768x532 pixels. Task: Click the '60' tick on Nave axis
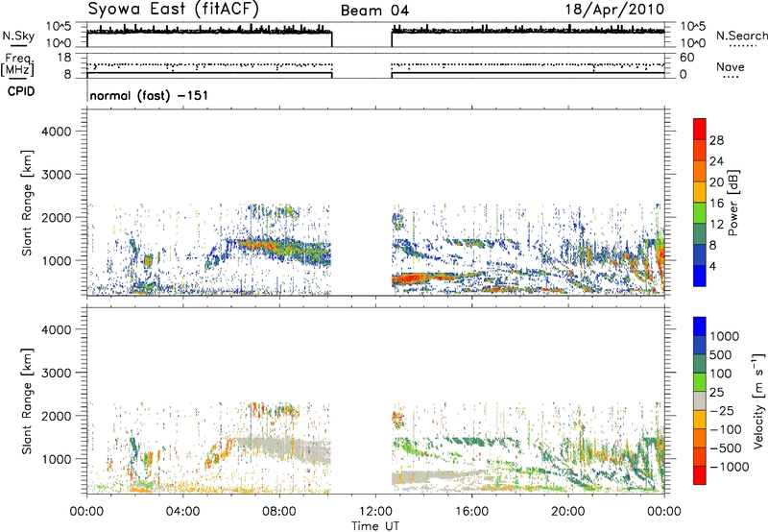click(x=686, y=58)
